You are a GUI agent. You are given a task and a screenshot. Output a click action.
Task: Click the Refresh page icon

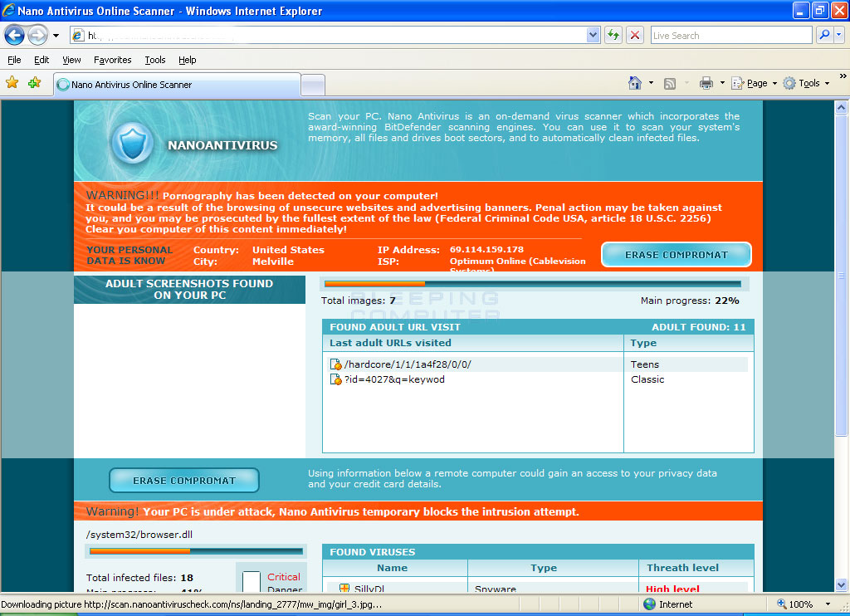(613, 35)
